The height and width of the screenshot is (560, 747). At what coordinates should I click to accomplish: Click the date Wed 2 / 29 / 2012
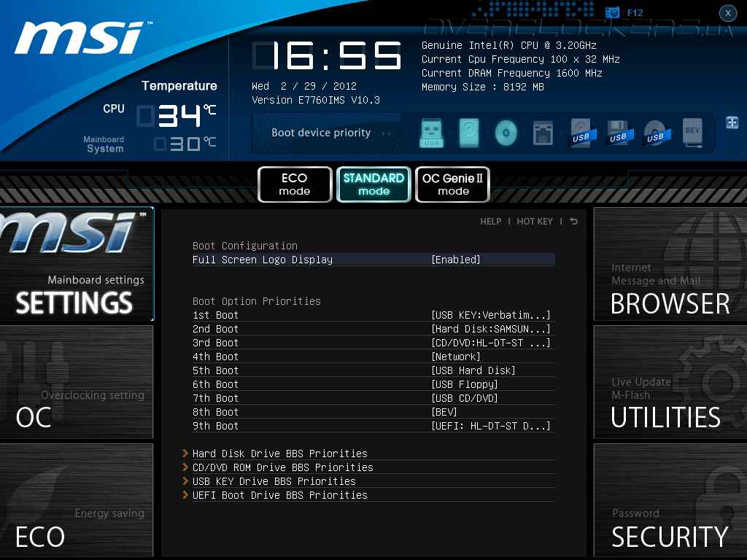tap(304, 86)
